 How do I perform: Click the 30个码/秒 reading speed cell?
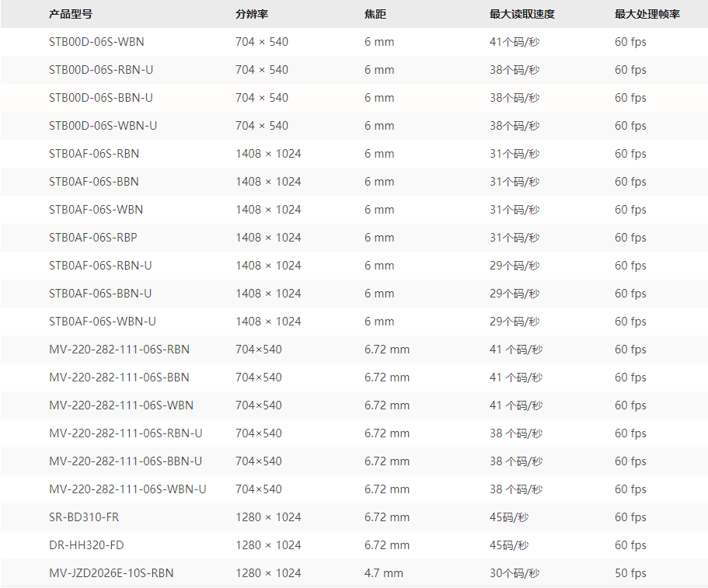(x=514, y=573)
